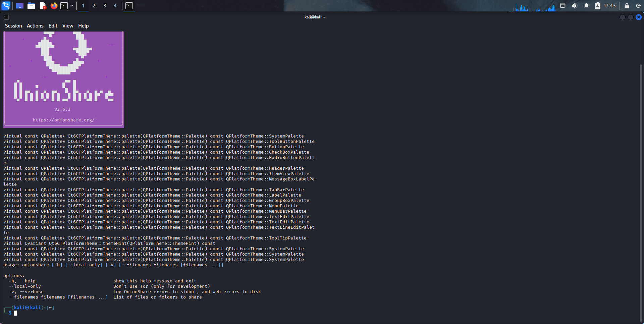Maximize the kali@kali terminal window

[631, 17]
